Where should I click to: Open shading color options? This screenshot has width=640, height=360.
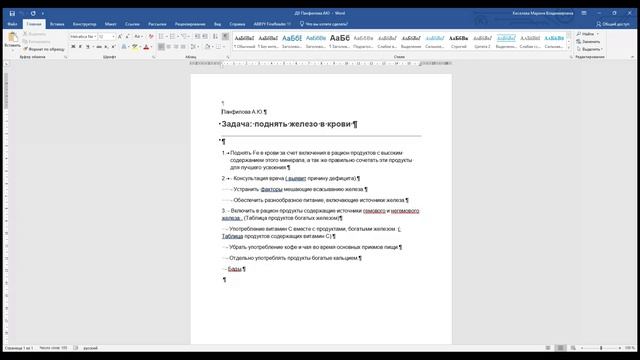(x=213, y=47)
